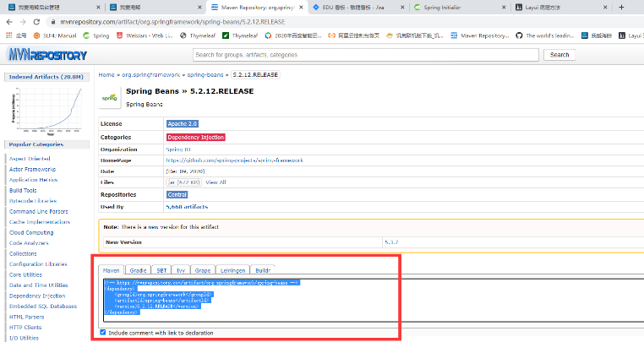Open Build Tools category
Screen dimensions: 644x342
point(23,190)
